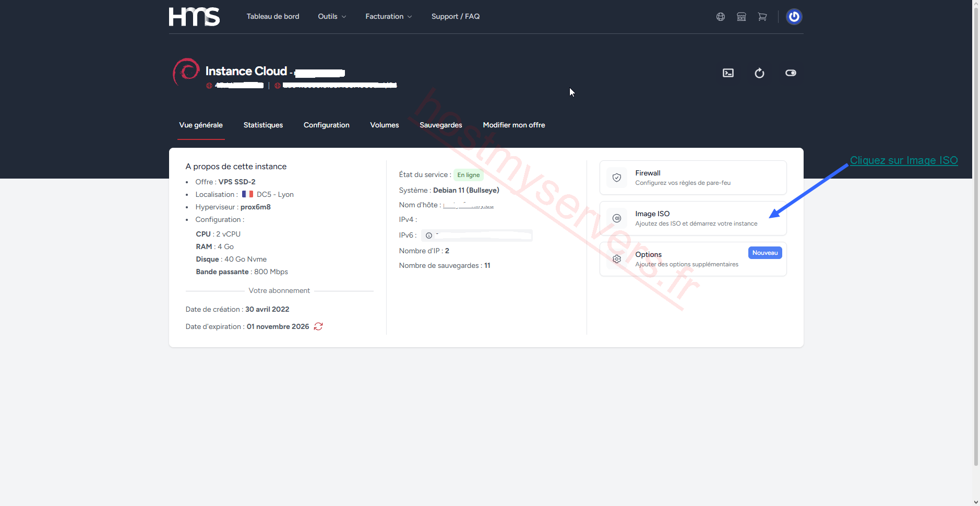
Task: Click the page vertical scrollbar
Action: tap(976, 235)
